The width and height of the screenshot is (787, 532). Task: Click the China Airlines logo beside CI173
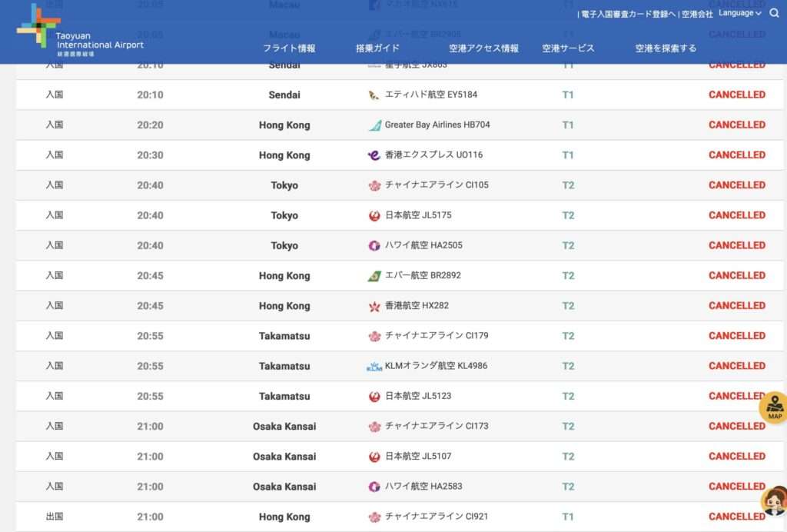(374, 426)
